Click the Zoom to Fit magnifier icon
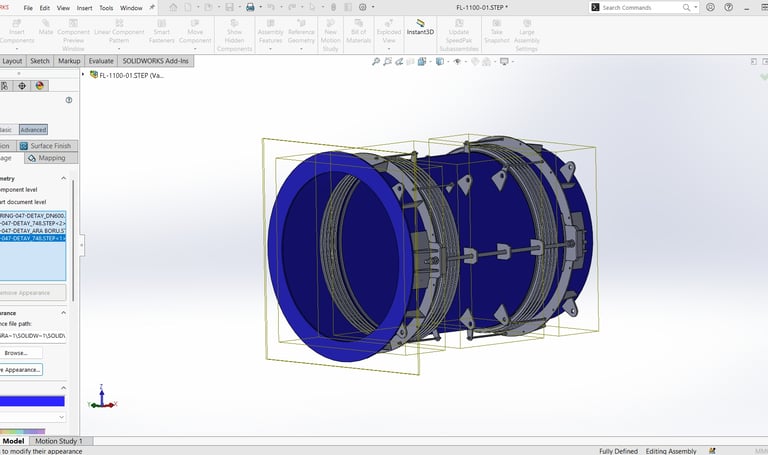The height and width of the screenshot is (455, 768). (376, 61)
